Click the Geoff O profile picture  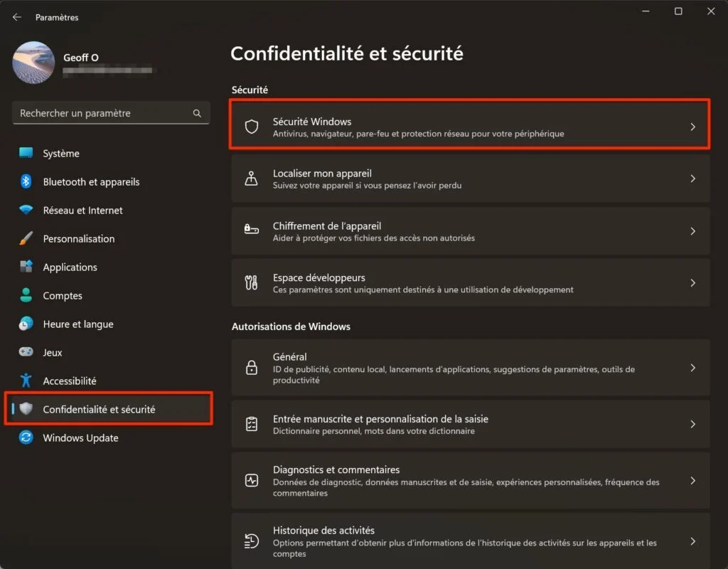click(x=33, y=63)
